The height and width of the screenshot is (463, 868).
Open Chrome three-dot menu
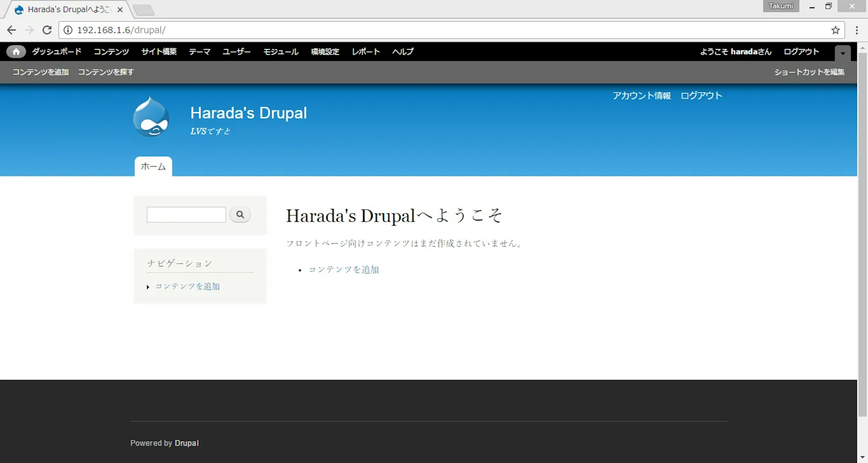(856, 30)
